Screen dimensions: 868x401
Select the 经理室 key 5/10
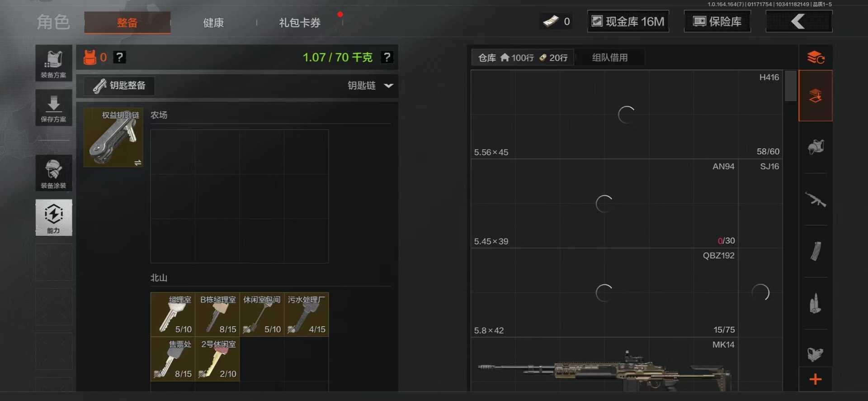pyautogui.click(x=173, y=315)
